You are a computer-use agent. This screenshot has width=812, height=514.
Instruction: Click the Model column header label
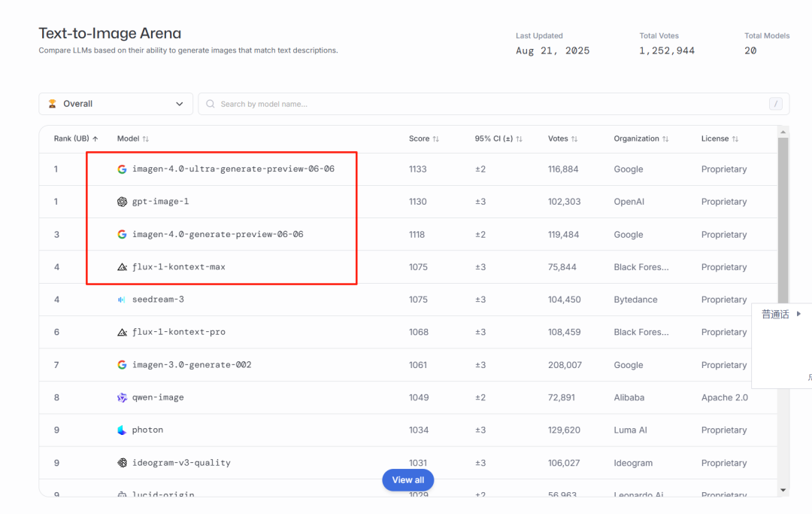tap(128, 139)
